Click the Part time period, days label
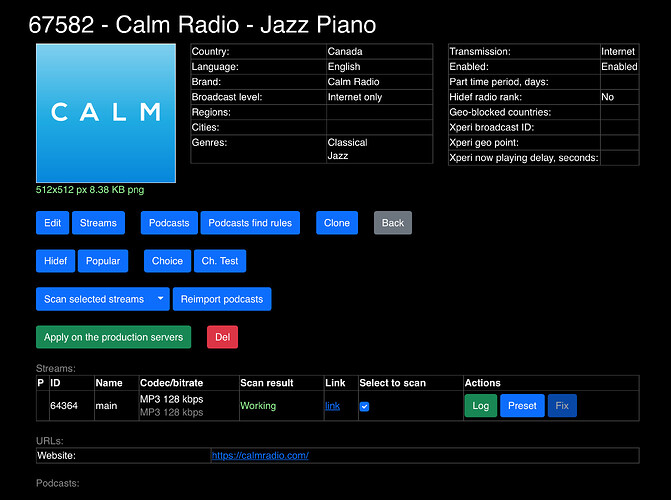Image resolution: width=671 pixels, height=500 pixels. pos(499,82)
